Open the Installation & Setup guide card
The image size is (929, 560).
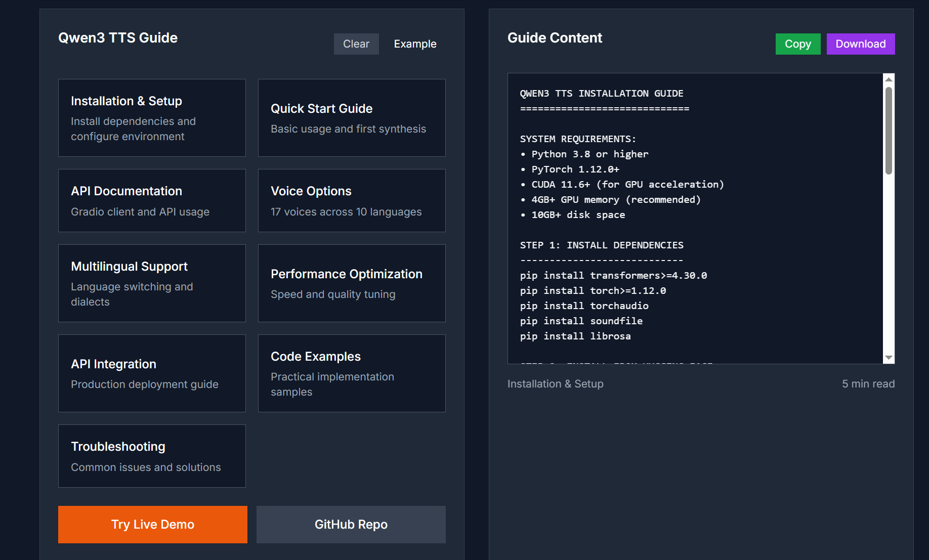pyautogui.click(x=152, y=117)
